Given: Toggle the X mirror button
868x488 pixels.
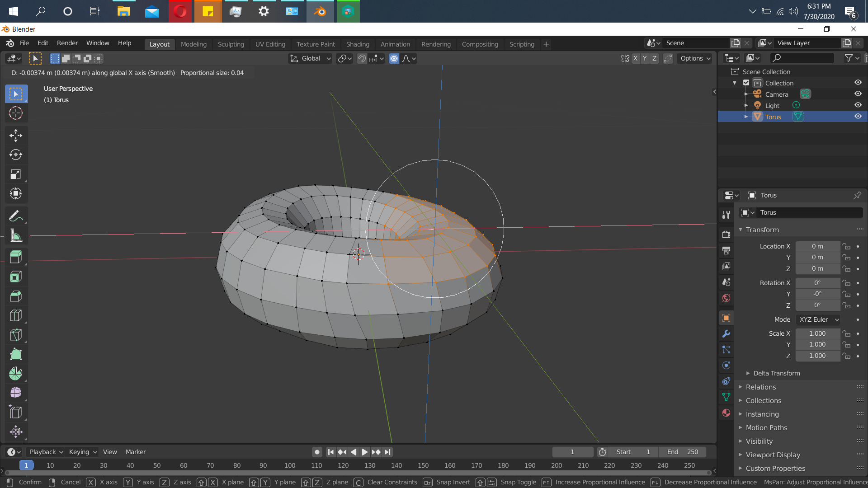Looking at the screenshot, I should pyautogui.click(x=636, y=59).
